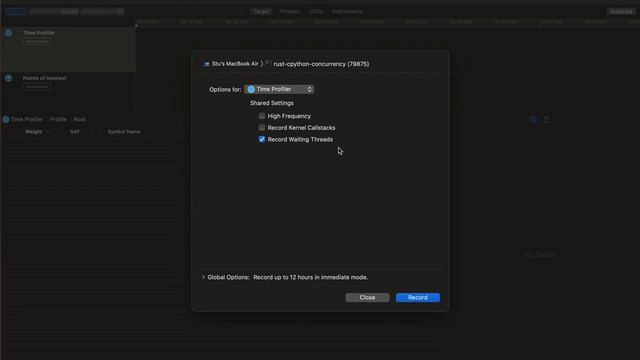Screen dimensions: 640x360
Task: Uncheck Record Waiting Threads
Action: 262,140
